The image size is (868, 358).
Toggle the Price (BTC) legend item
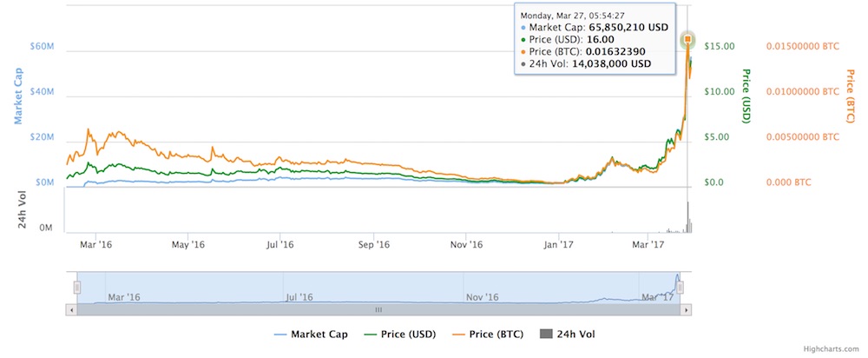487,335
